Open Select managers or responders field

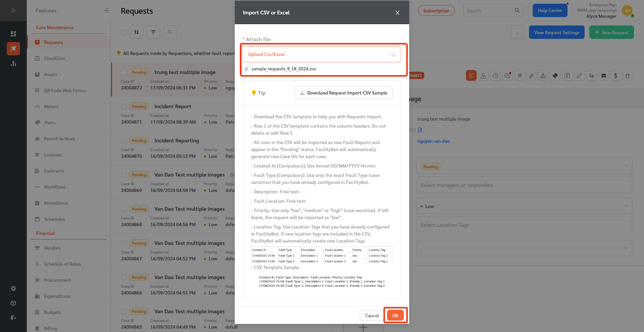point(524,185)
